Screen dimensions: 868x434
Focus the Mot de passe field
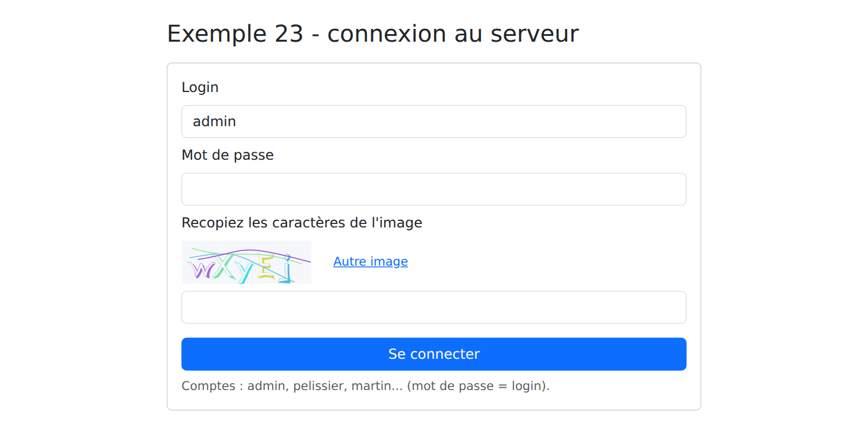click(434, 189)
